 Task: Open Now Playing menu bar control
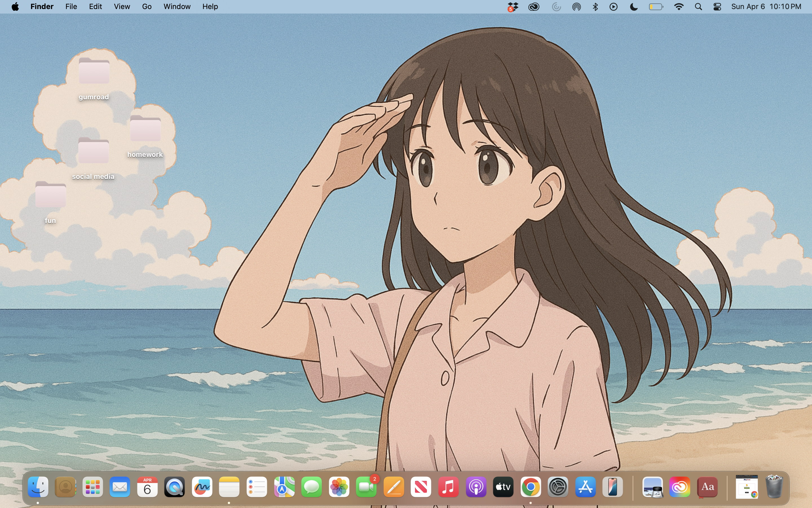click(x=614, y=7)
